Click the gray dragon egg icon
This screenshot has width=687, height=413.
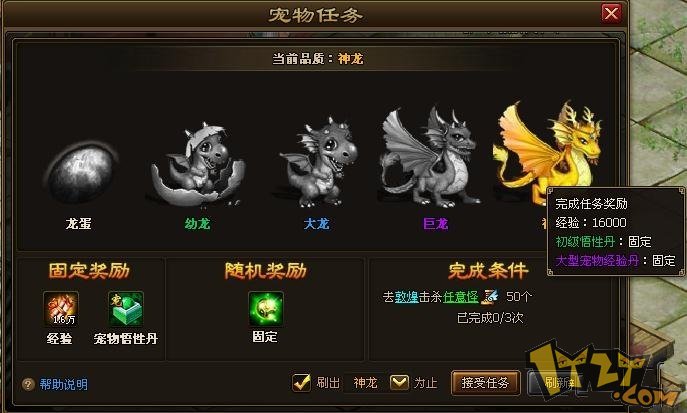81,172
